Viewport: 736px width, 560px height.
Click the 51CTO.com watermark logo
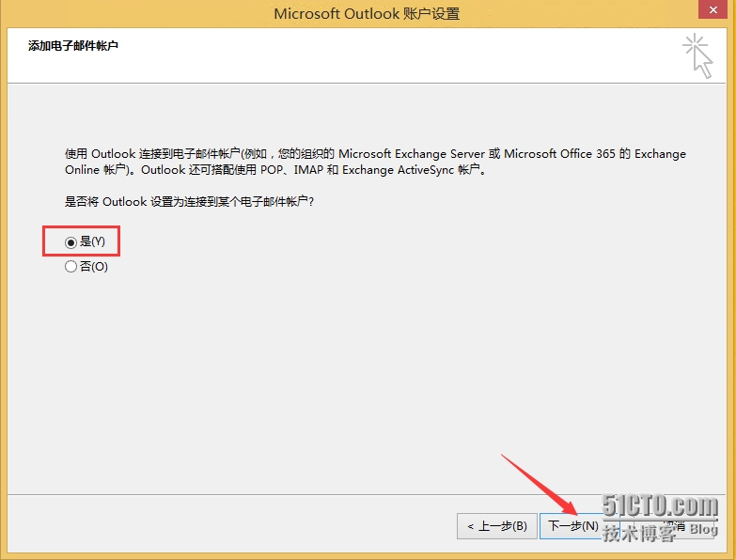click(x=660, y=507)
